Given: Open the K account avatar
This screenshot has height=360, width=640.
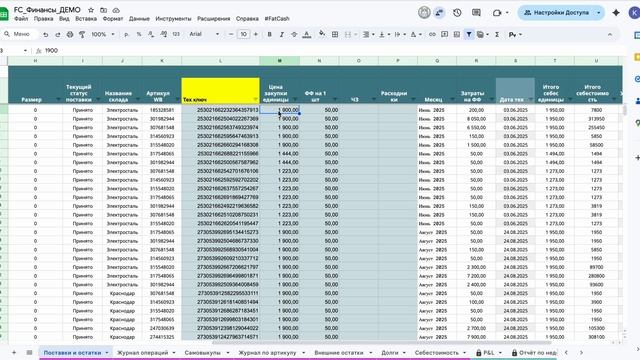Looking at the screenshot, I should 635,13.
